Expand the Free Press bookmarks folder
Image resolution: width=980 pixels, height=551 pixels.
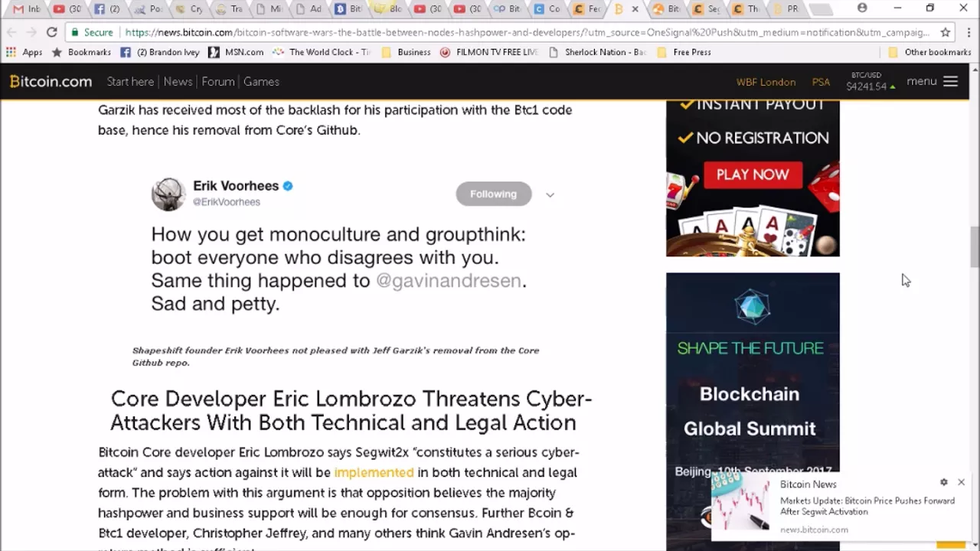pyautogui.click(x=684, y=52)
